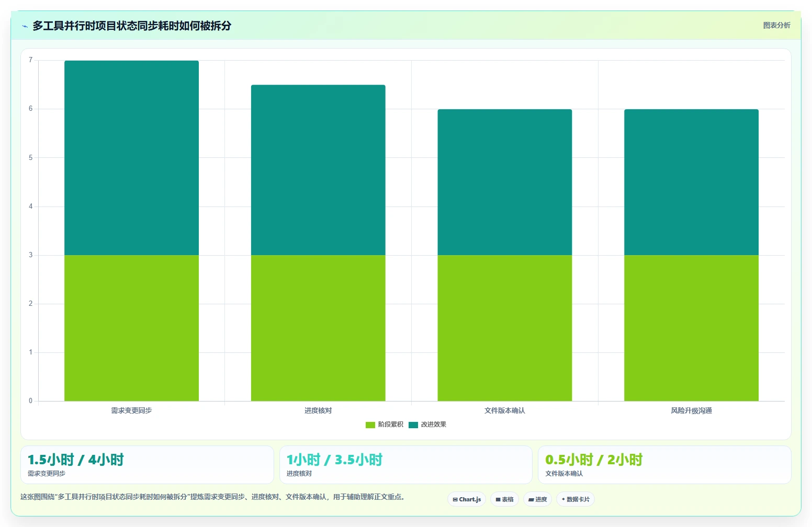This screenshot has height=527, width=812.
Task: Click the green bar segment for 需求变更同步
Action: 131,328
